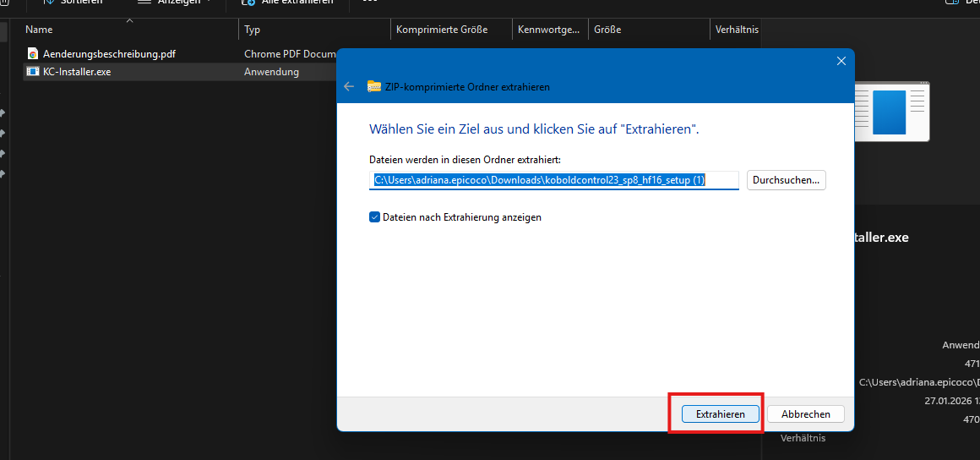Uncheck 'Dateien nach Extrahierung anzeigen'

pyautogui.click(x=375, y=217)
